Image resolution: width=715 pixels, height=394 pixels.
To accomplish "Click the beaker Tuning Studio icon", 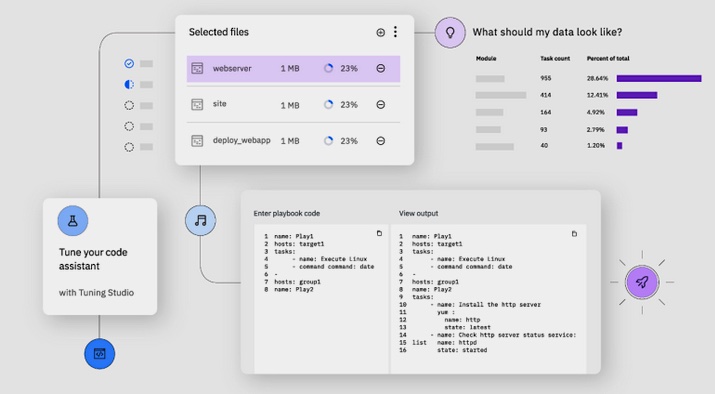I will point(73,221).
